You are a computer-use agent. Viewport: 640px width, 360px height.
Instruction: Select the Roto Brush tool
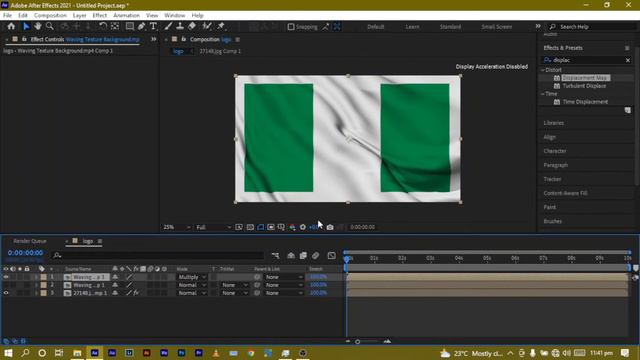(207, 26)
